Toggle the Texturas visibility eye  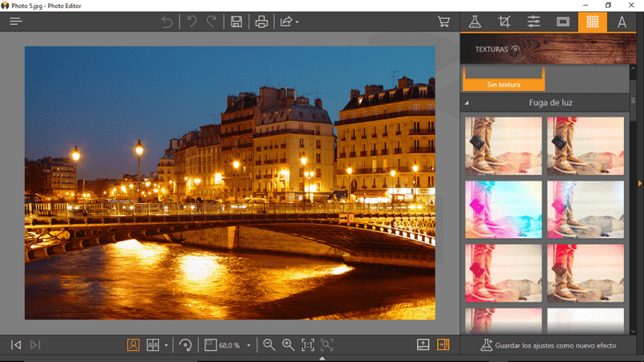coord(515,50)
